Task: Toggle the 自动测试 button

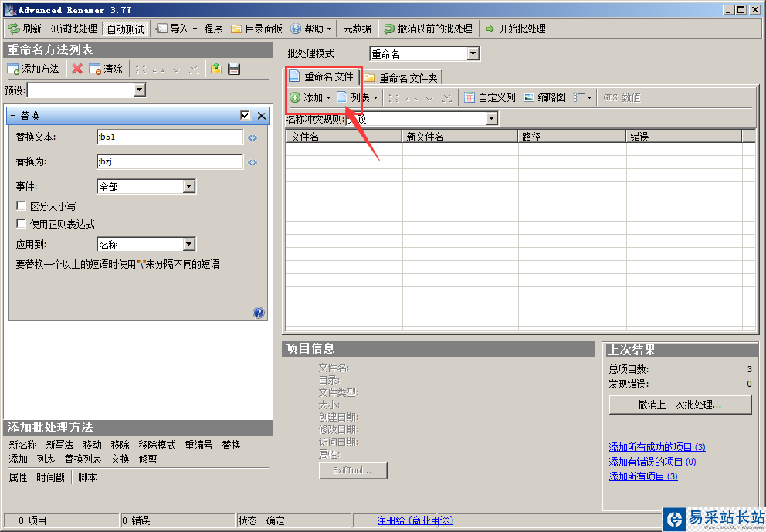Action: [x=126, y=29]
